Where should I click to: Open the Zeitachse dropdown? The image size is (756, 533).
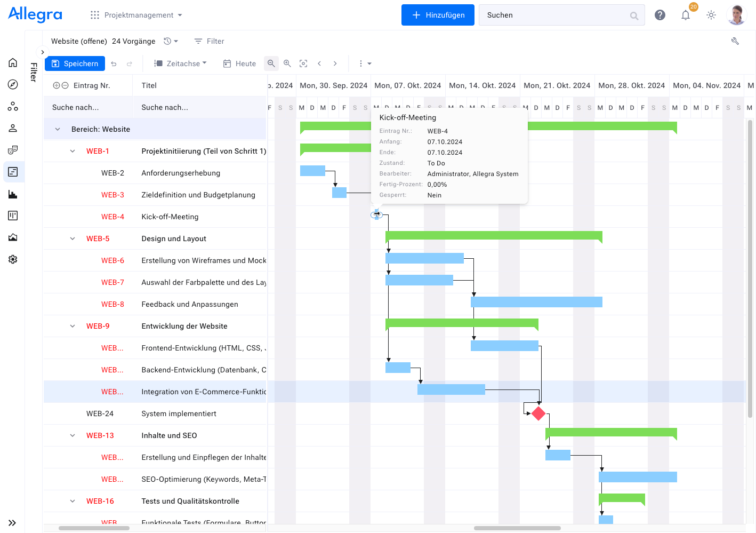pos(180,63)
